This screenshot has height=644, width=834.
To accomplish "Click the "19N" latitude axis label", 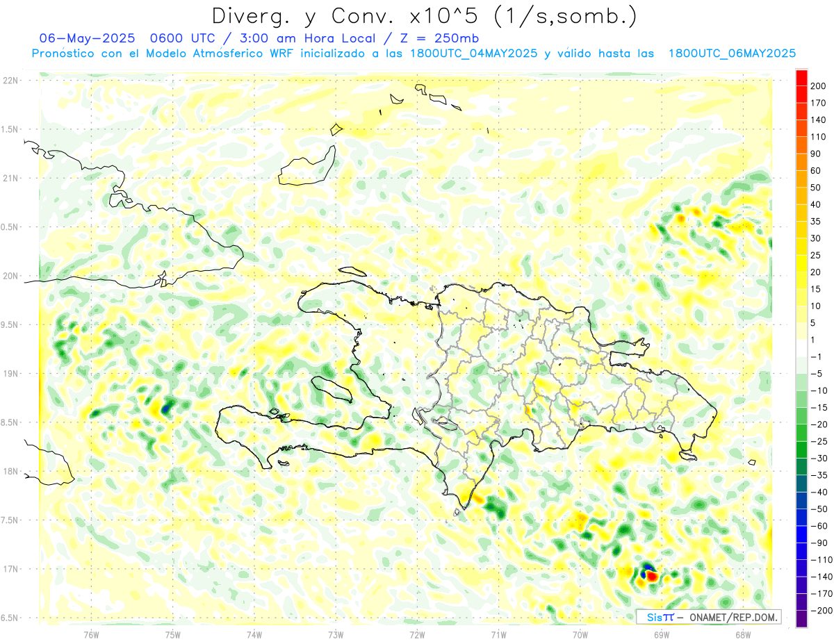I will 10,374.
